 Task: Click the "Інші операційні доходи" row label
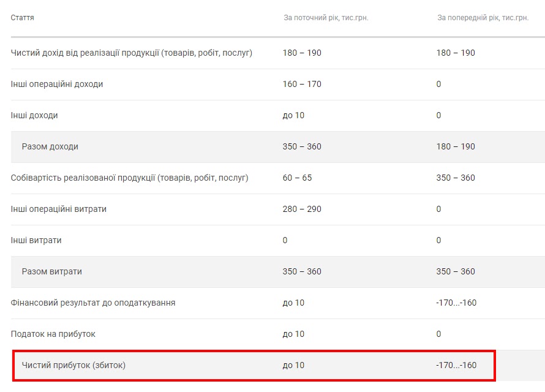tap(57, 84)
